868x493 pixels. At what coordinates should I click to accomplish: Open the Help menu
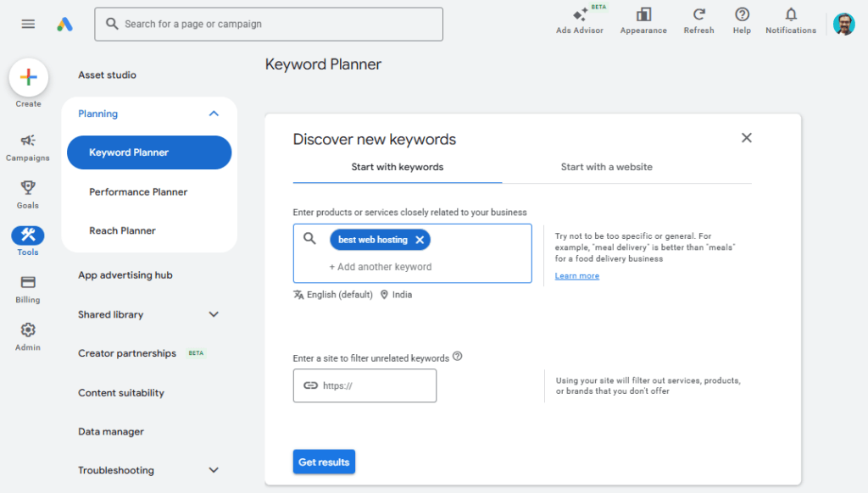(742, 20)
